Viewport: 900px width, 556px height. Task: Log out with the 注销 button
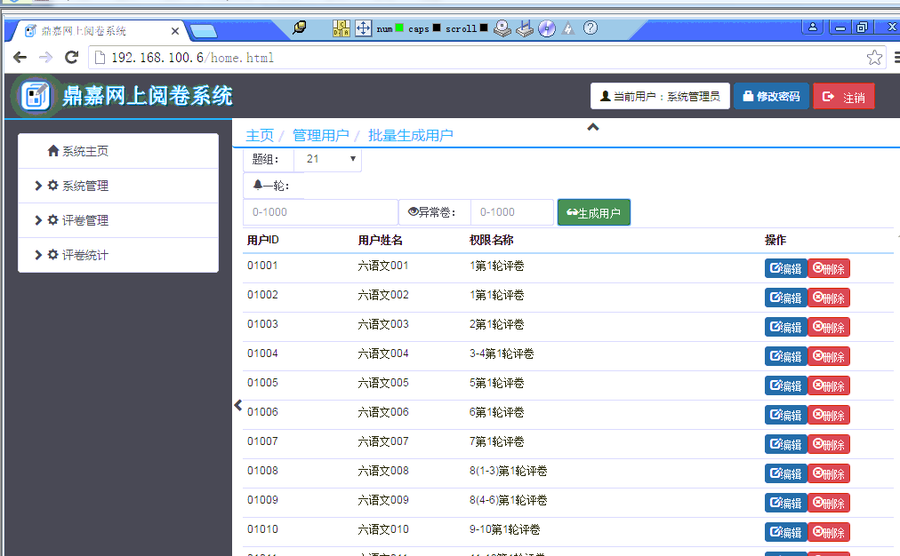tap(844, 96)
